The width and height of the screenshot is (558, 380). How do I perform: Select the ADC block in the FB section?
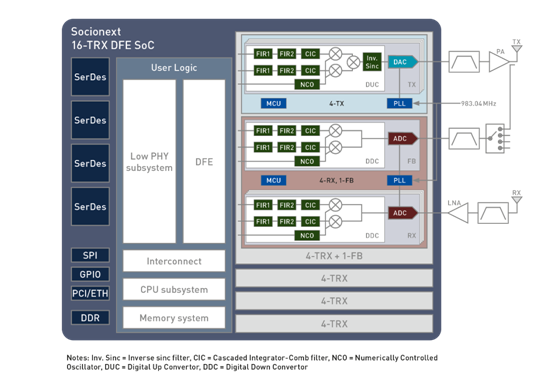[403, 138]
